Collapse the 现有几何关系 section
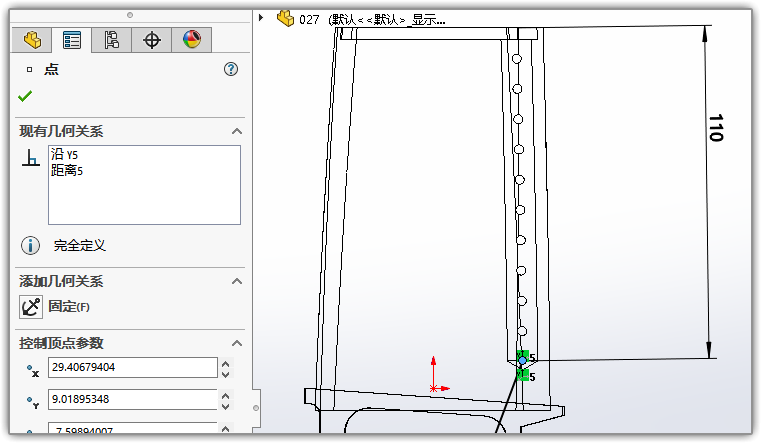The image size is (761, 443). click(x=237, y=131)
